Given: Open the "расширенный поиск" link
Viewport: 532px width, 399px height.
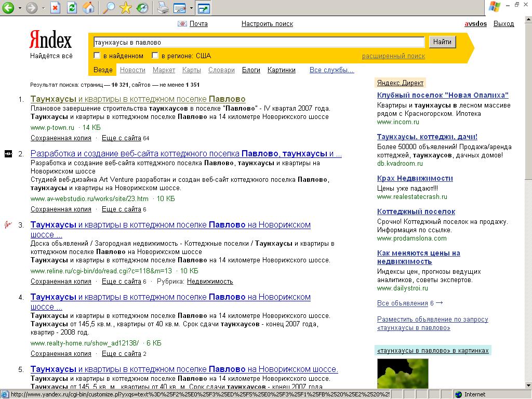Looking at the screenshot, I should 393,56.
